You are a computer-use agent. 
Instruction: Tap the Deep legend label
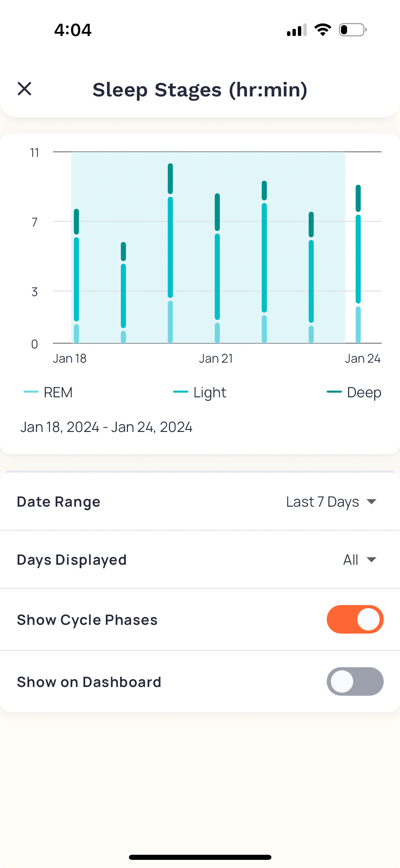364,392
